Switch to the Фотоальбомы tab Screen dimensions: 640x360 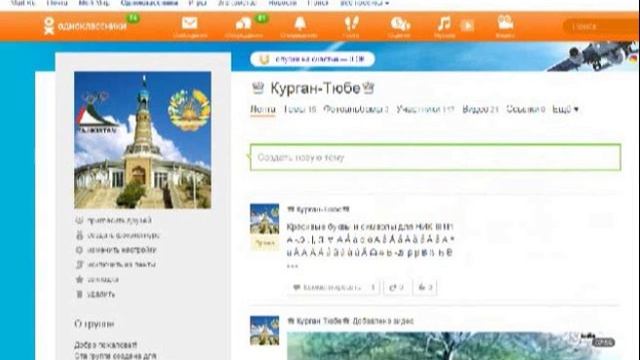pyautogui.click(x=356, y=109)
